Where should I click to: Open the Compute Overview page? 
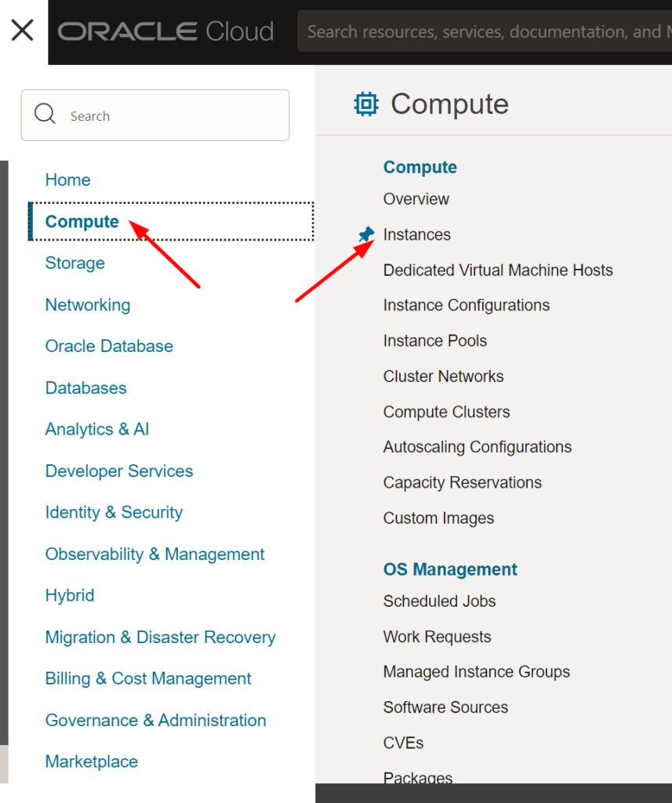click(416, 198)
